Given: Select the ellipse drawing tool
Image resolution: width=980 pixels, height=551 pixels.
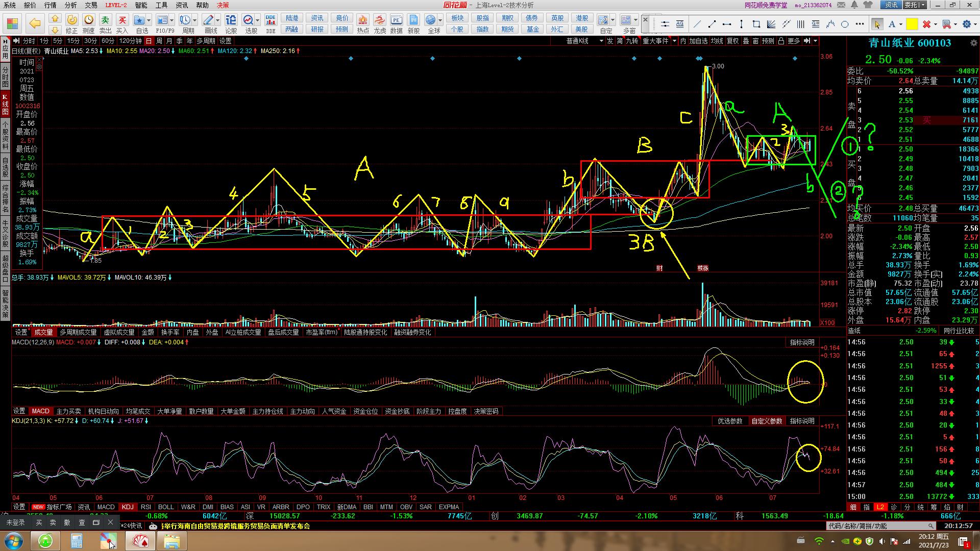Looking at the screenshot, I should click(x=845, y=24).
